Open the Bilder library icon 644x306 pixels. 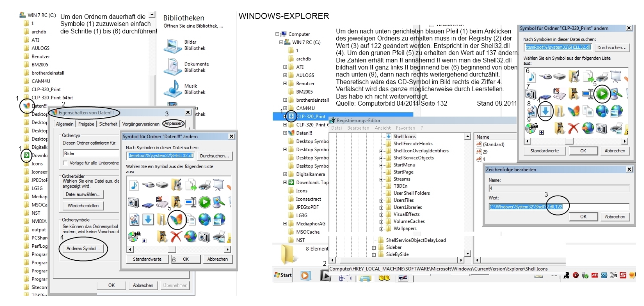172,46
